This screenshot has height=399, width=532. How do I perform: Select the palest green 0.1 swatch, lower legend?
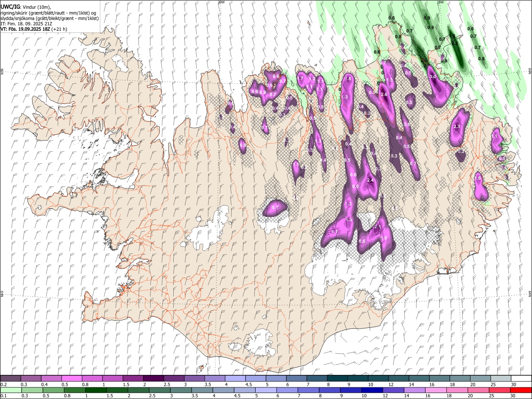(x=11, y=390)
